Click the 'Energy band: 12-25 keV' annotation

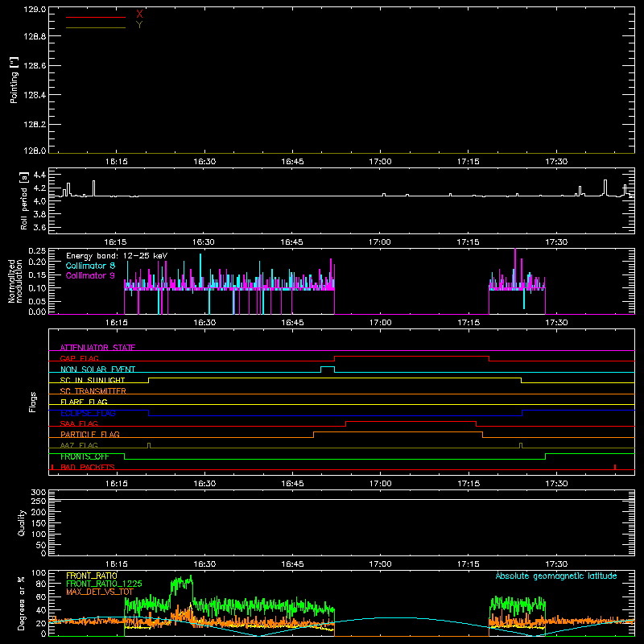117,256
